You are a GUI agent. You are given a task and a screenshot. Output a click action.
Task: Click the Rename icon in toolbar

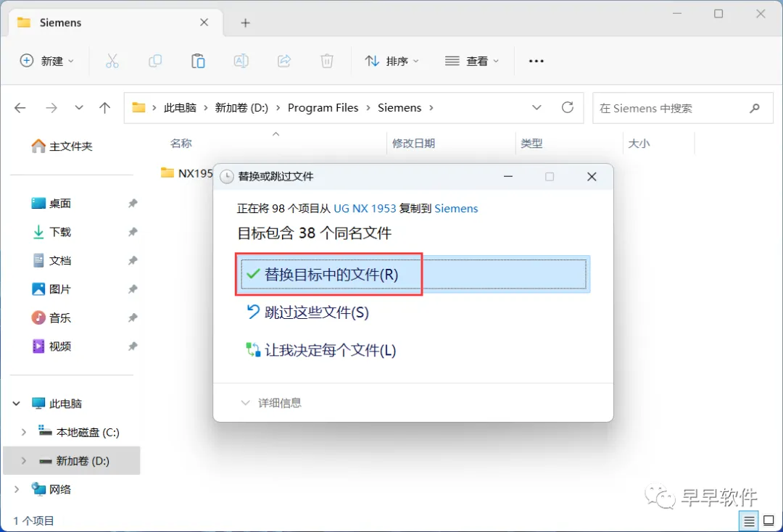click(x=241, y=61)
